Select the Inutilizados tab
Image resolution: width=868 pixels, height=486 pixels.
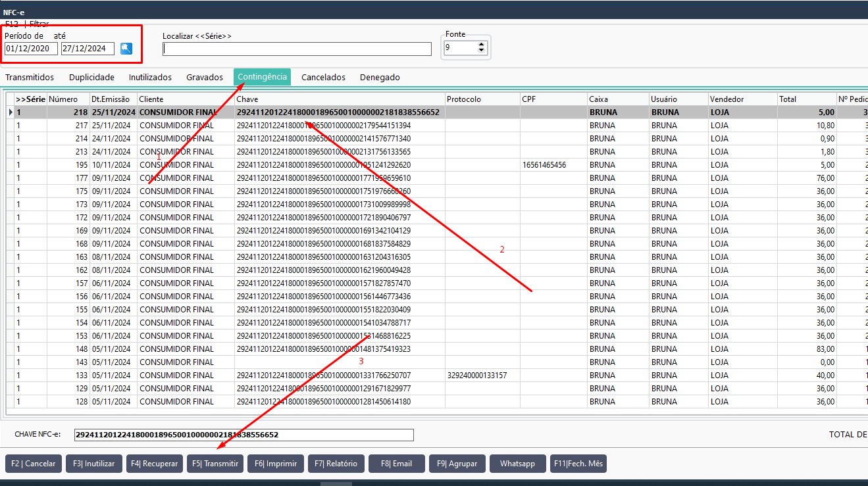[150, 77]
